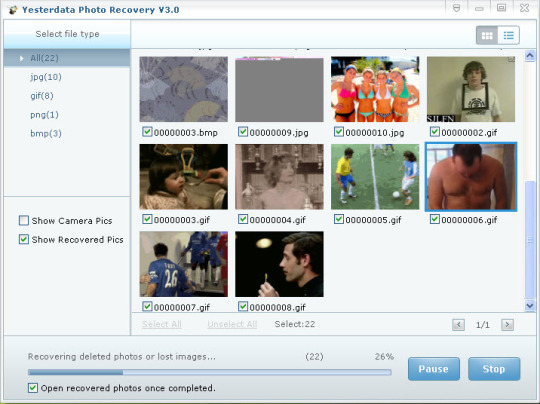The width and height of the screenshot is (540, 404).
Task: Click 'Recovering deleted photos or lost images...' text
Action: (x=122, y=356)
